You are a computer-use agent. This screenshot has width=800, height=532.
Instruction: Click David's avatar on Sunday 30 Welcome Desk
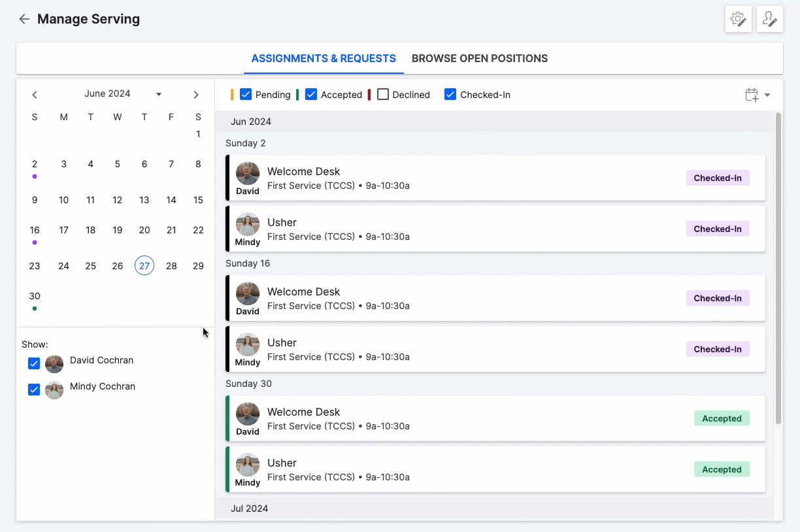(x=248, y=414)
